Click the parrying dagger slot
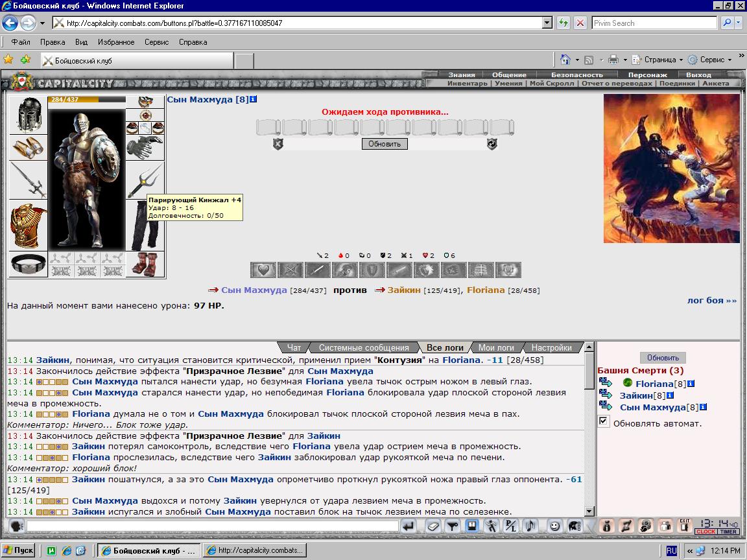Viewport: 747px width, 560px height. (145, 180)
